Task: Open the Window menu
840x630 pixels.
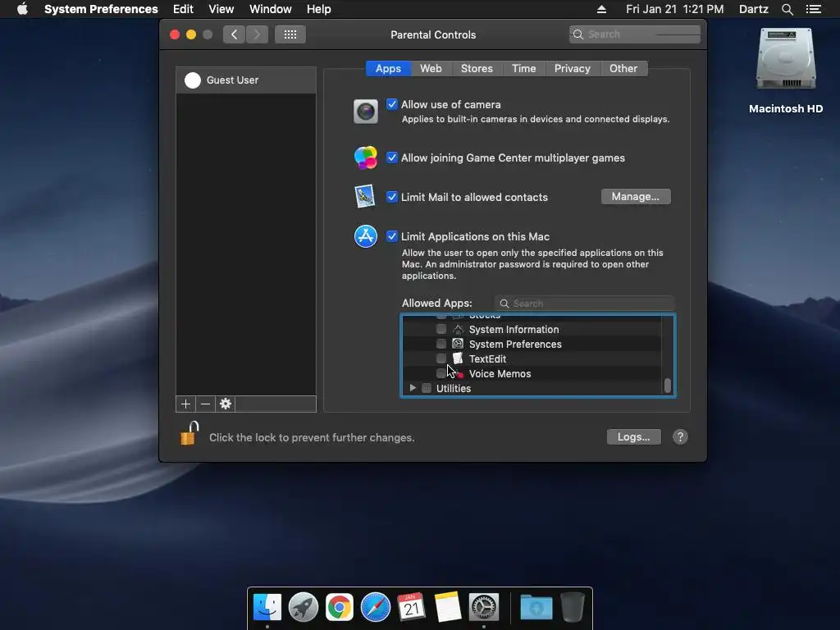Action: pos(271,9)
